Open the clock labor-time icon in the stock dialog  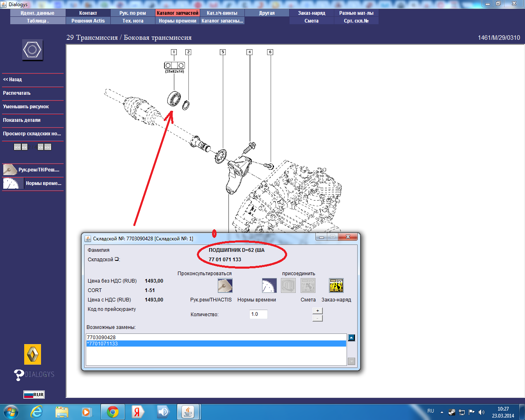[x=269, y=285]
